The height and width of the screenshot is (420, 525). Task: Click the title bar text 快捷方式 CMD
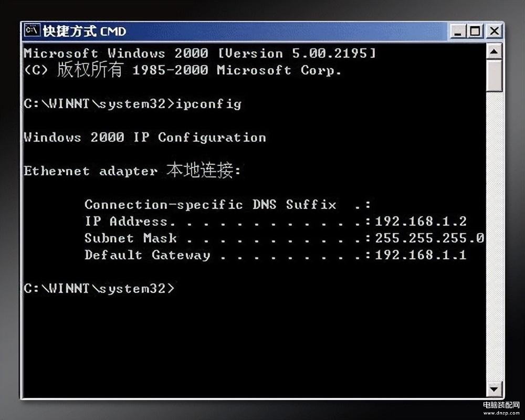coord(85,31)
